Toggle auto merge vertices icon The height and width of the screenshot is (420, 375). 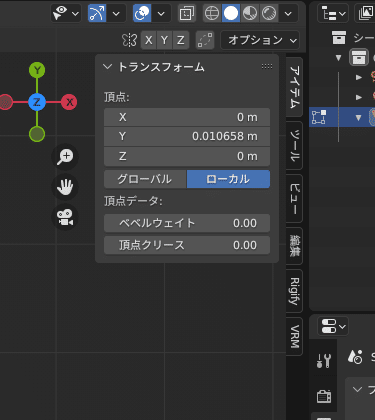[205, 40]
